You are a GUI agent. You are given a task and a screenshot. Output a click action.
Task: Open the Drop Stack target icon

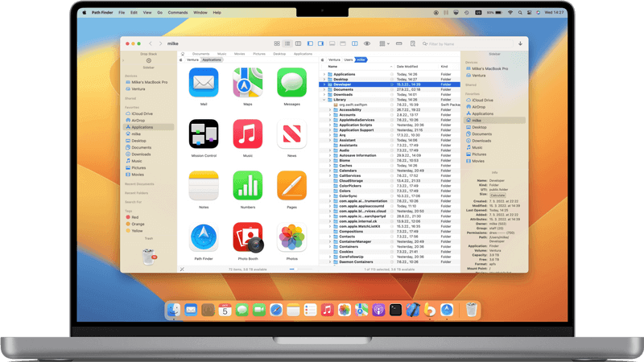pos(149,61)
